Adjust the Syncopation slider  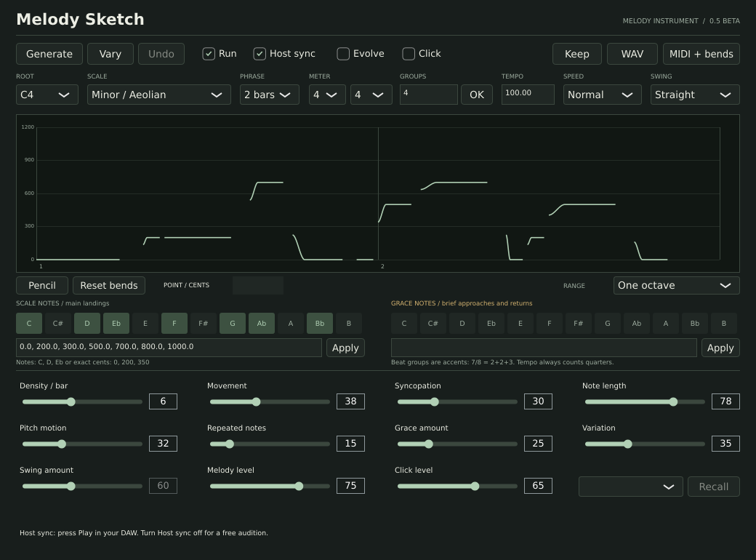(457, 401)
